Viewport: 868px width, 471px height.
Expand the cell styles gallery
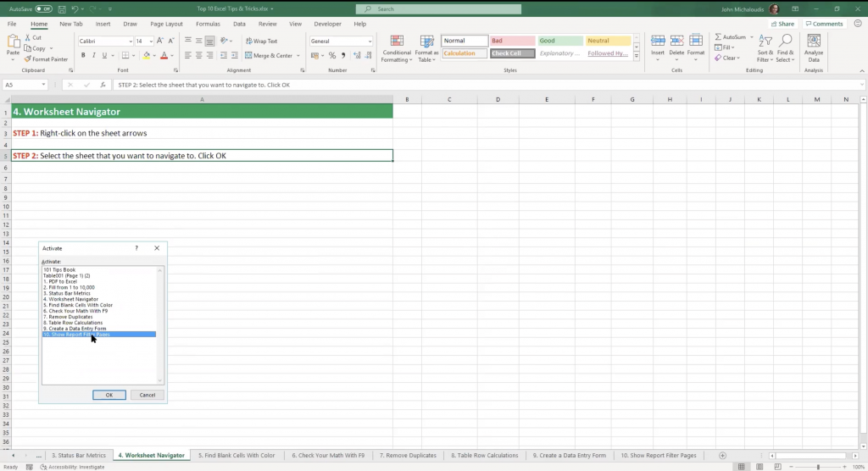(x=637, y=56)
